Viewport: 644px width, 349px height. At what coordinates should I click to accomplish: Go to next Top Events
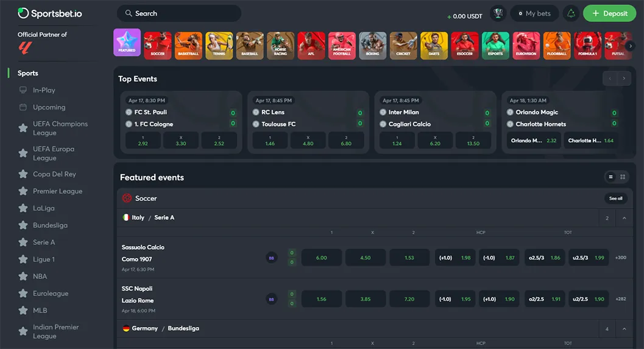(624, 79)
